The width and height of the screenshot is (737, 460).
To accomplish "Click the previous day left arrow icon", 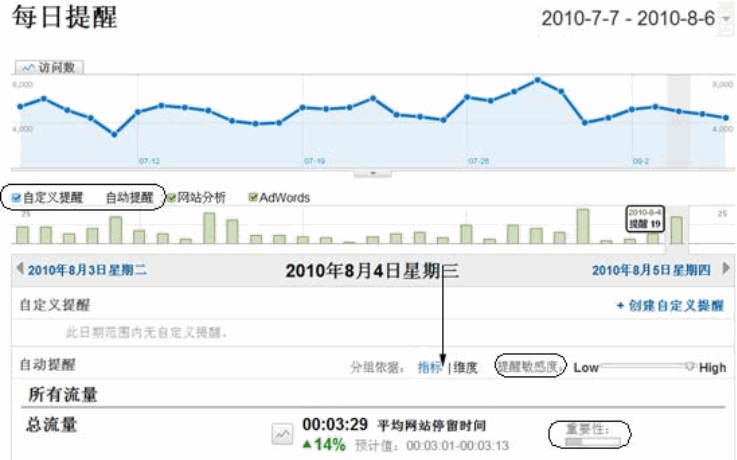I will [x=20, y=271].
